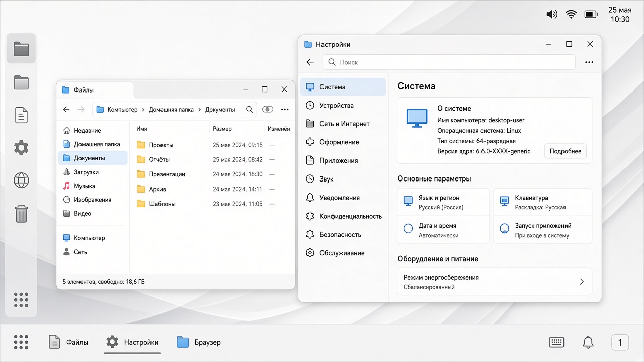The image size is (644, 362).
Task: Open search in the Files window
Action: pyautogui.click(x=249, y=109)
